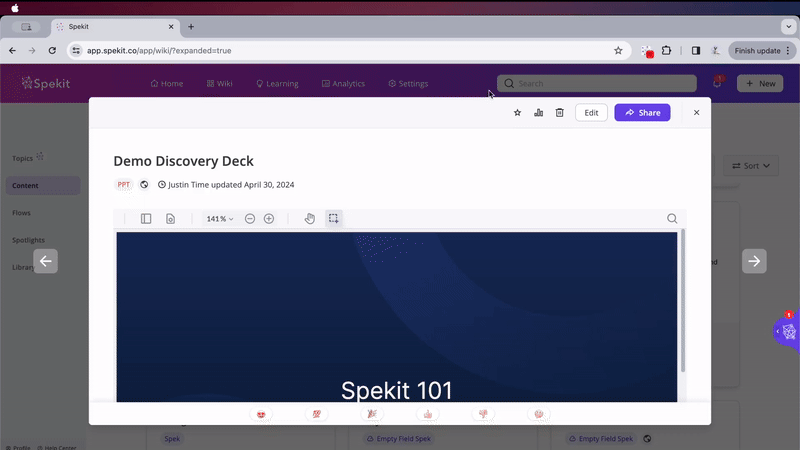
Task: Select the marquee selection tool
Action: [x=334, y=218]
